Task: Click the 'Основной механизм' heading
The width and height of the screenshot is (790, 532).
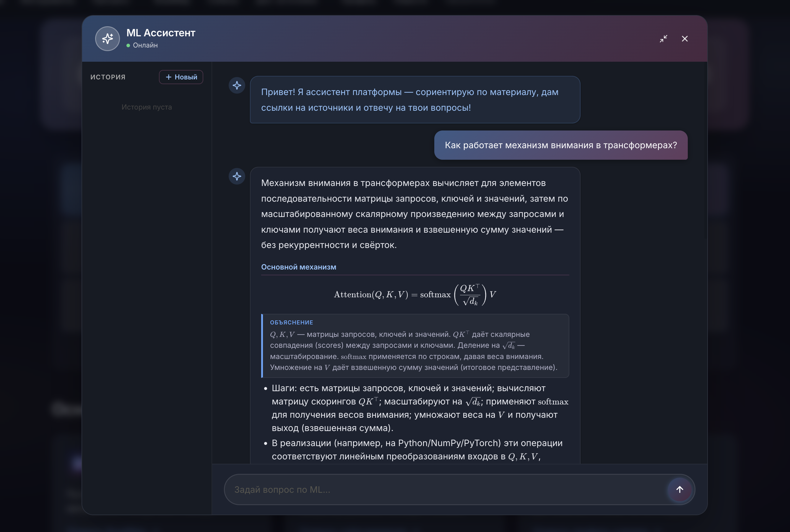Action: pyautogui.click(x=298, y=267)
